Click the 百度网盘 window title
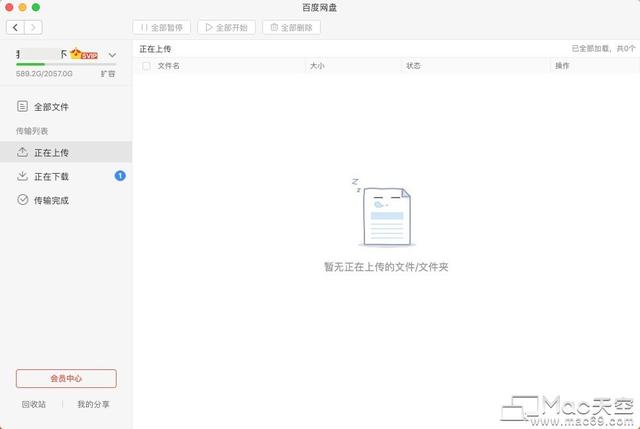 pos(320,7)
